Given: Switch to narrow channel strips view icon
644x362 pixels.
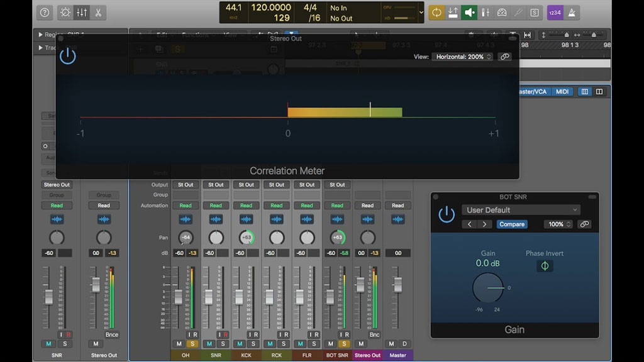Looking at the screenshot, I should pos(584,92).
